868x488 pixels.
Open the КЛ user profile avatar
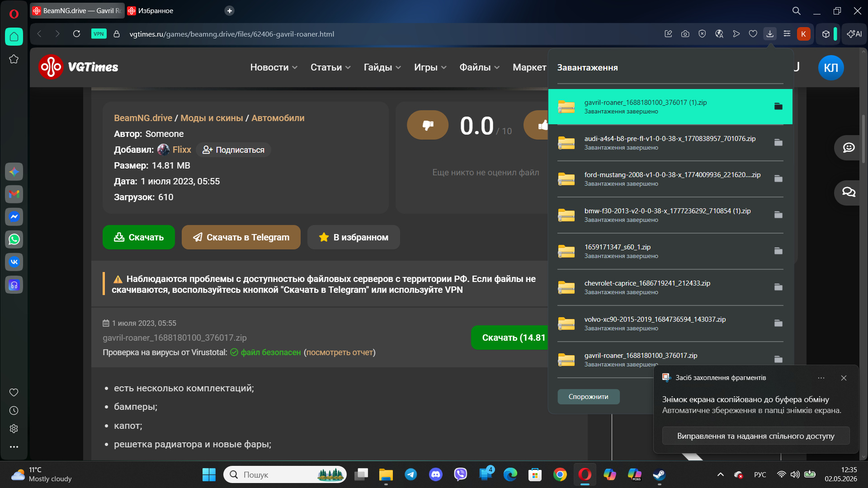pyautogui.click(x=831, y=67)
